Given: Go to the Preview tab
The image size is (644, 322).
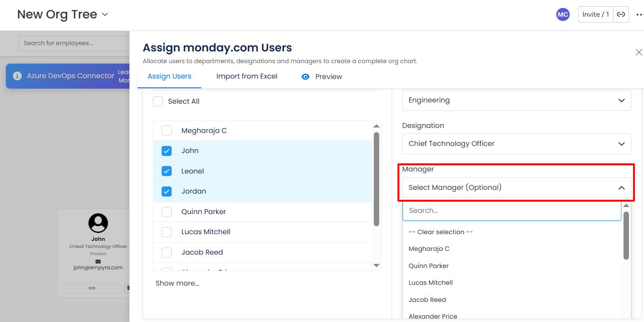Looking at the screenshot, I should [x=322, y=77].
